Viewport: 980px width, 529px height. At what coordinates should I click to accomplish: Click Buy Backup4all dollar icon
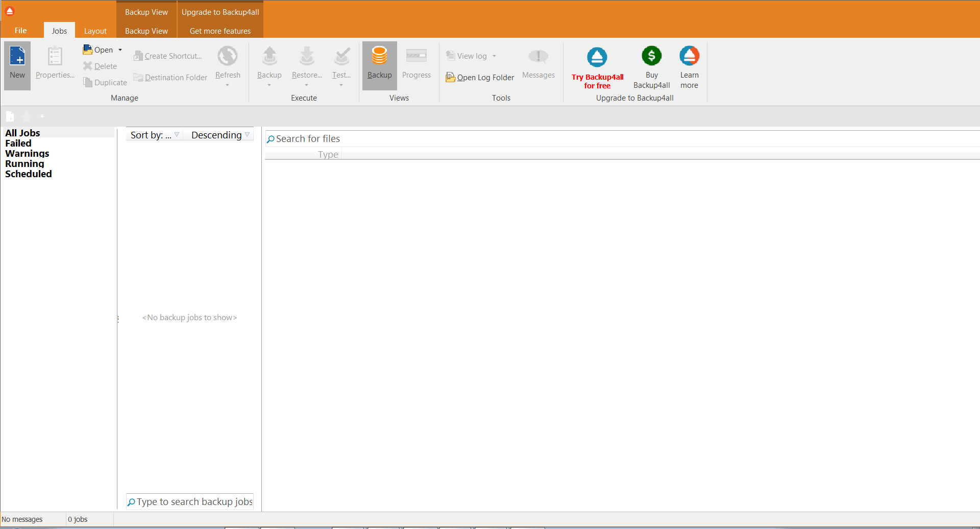pyautogui.click(x=652, y=56)
